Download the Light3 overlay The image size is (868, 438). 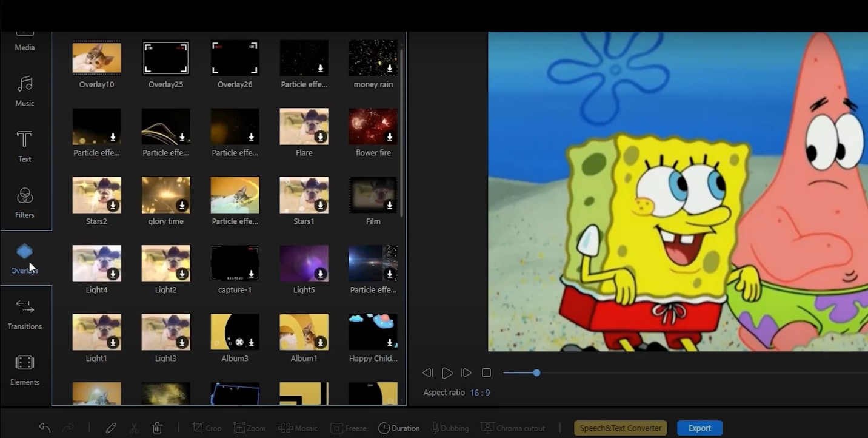tap(182, 343)
